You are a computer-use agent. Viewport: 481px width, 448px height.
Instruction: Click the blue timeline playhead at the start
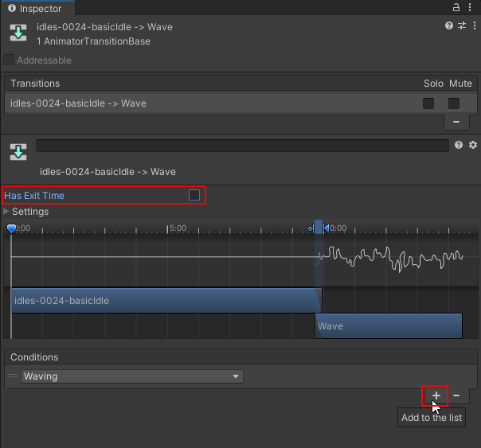pos(11,228)
